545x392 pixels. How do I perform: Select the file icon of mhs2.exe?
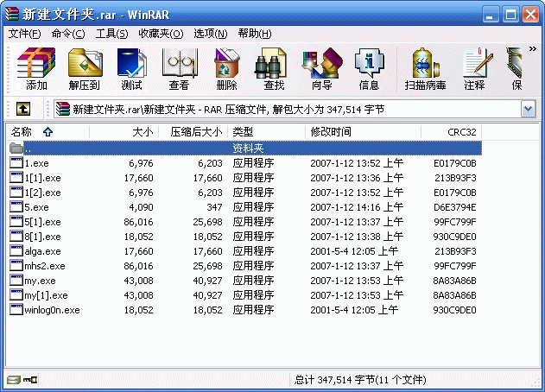pos(16,265)
